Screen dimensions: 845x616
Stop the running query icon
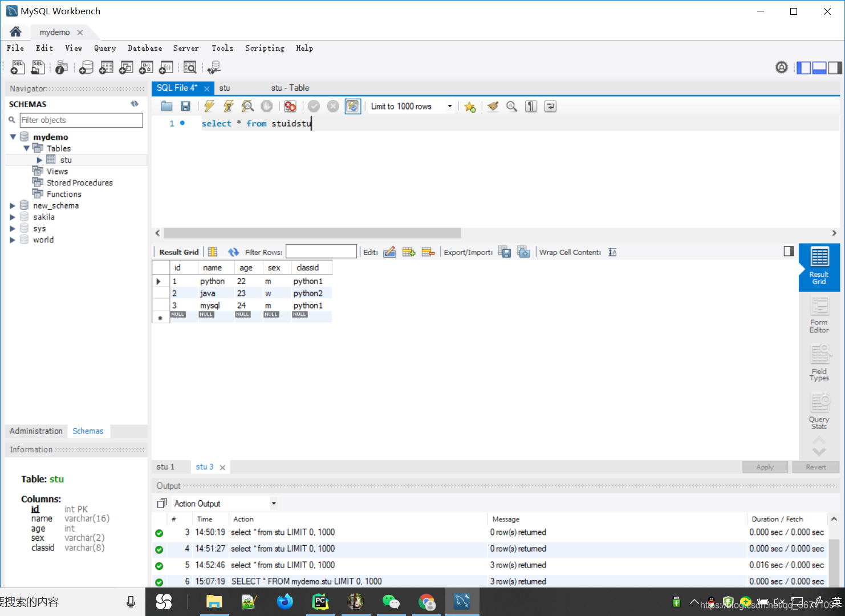266,106
